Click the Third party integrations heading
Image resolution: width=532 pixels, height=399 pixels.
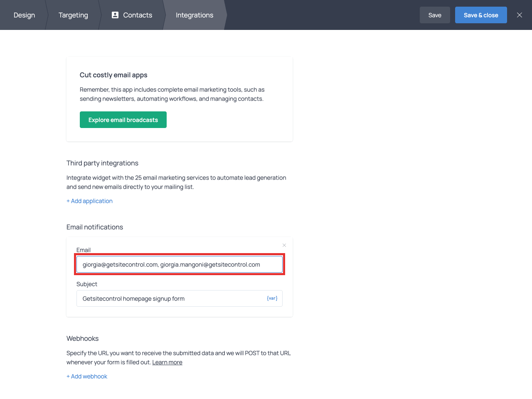[102, 163]
